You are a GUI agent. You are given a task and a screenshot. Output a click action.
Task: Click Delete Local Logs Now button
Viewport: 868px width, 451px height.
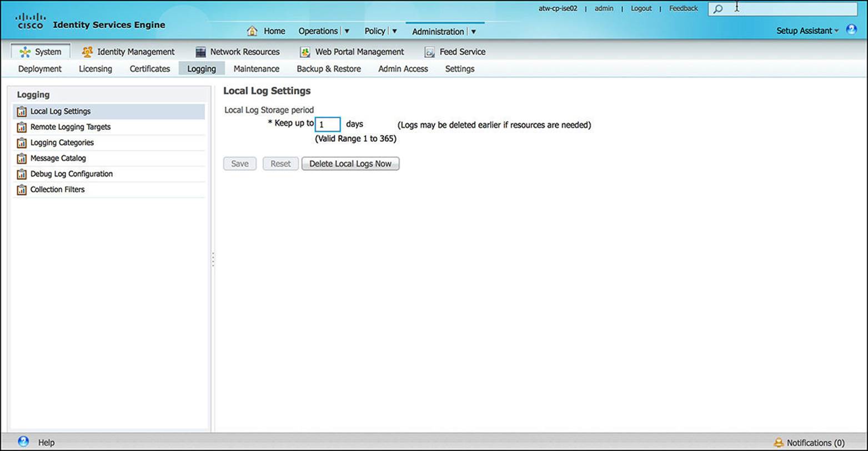(350, 164)
